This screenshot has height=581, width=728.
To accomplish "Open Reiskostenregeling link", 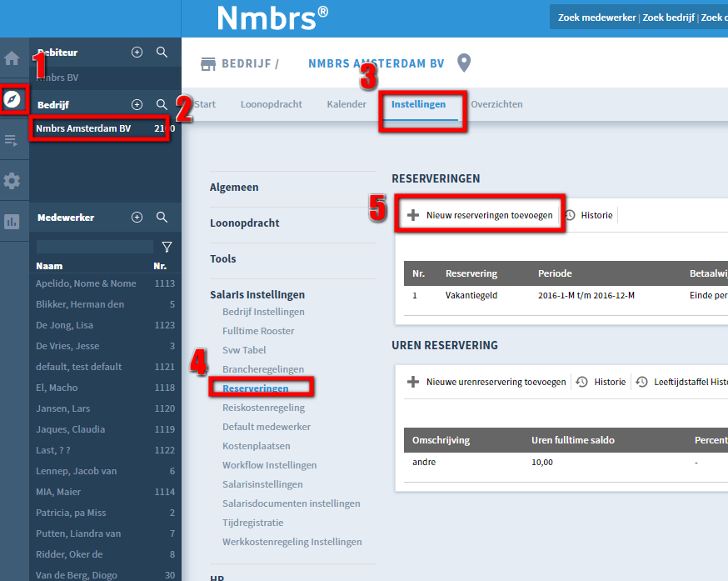I will click(x=264, y=408).
